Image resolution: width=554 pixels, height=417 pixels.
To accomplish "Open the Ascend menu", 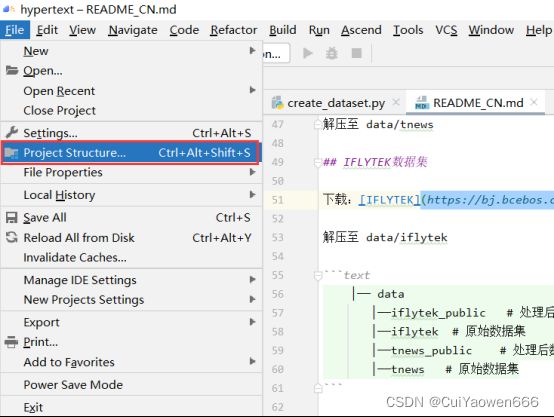I will click(x=361, y=30).
